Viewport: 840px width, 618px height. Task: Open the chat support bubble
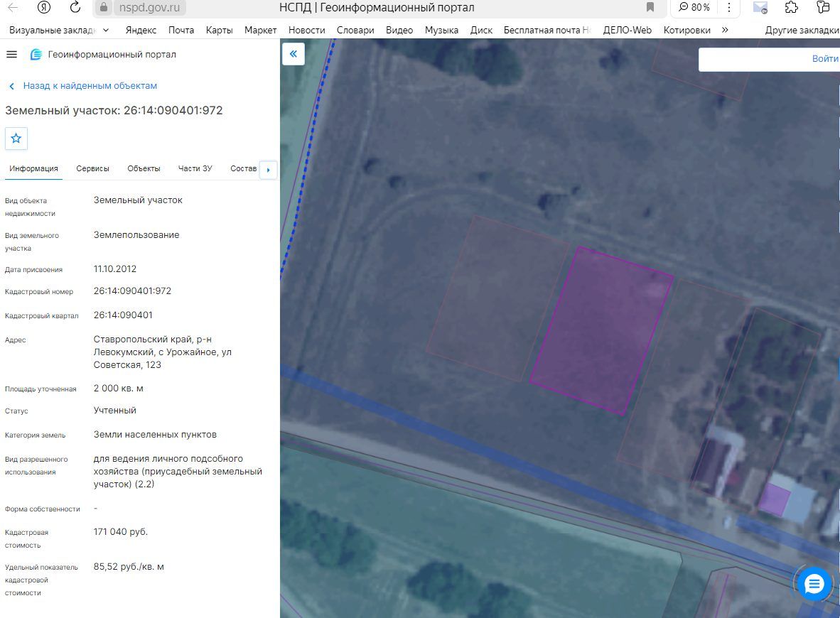pyautogui.click(x=814, y=583)
